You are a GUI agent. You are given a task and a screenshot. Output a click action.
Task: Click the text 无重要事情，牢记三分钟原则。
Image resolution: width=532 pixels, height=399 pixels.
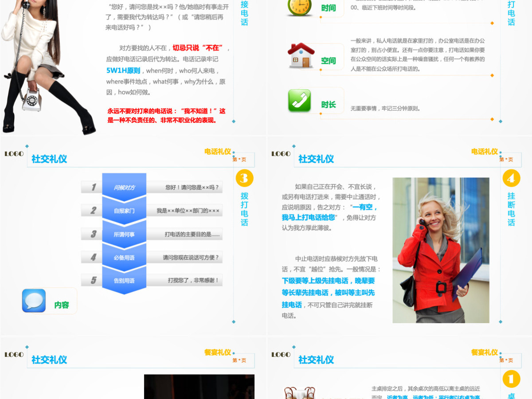(x=385, y=108)
